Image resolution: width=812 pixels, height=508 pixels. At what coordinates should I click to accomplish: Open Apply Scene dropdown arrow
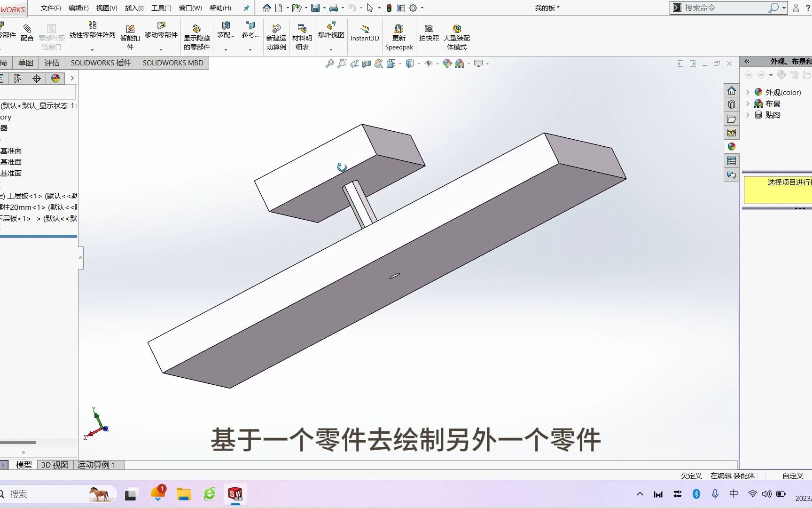pyautogui.click(x=468, y=63)
